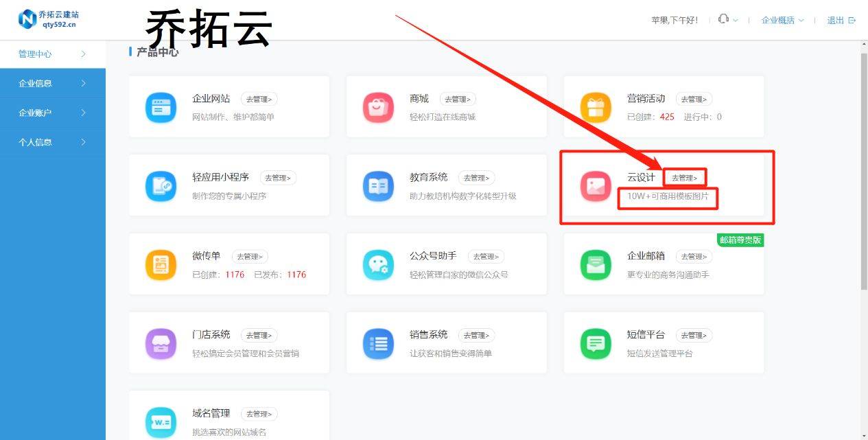Click the 企业邮箱 title text
The height and width of the screenshot is (440, 868).
646,256
